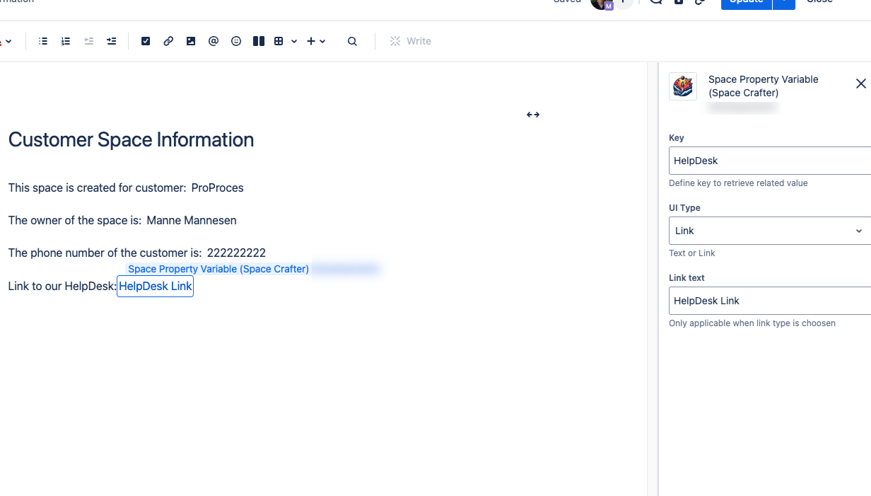Screen dimensions: 871x496
Task: Mention a user with @ icon
Action: coord(213,41)
